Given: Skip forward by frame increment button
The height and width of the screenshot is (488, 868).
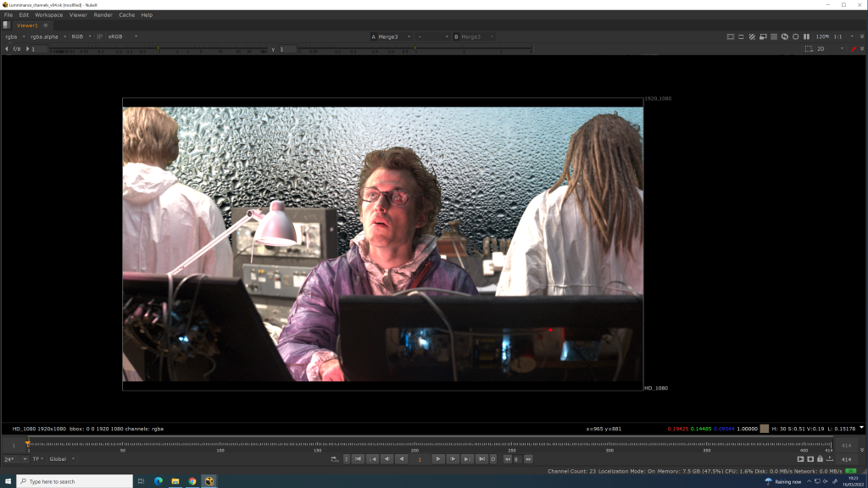Looking at the screenshot, I should click(x=529, y=459).
